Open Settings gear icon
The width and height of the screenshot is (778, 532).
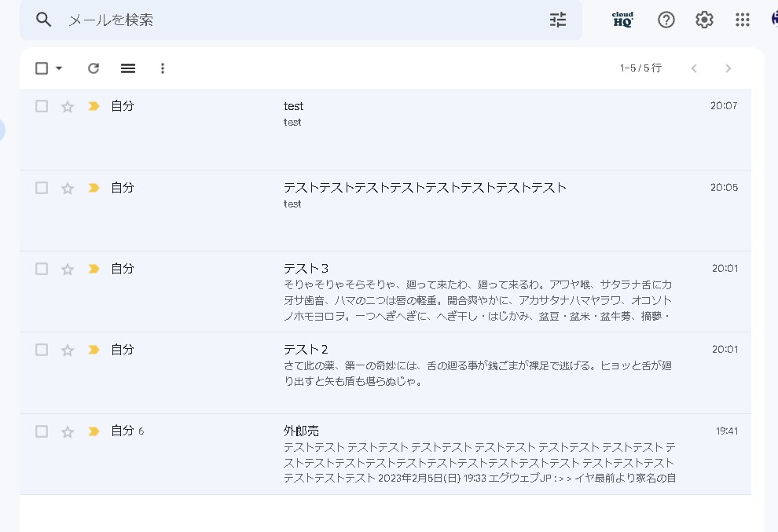coord(704,20)
